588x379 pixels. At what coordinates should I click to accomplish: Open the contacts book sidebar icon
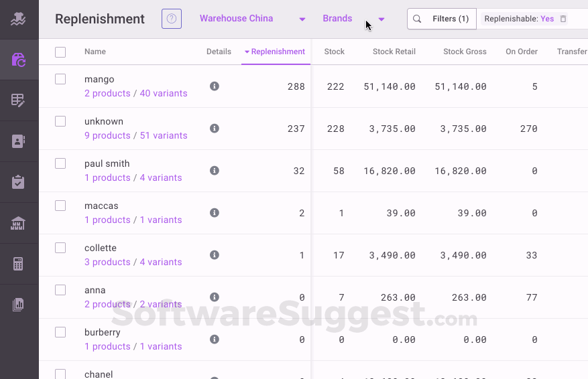(x=18, y=141)
